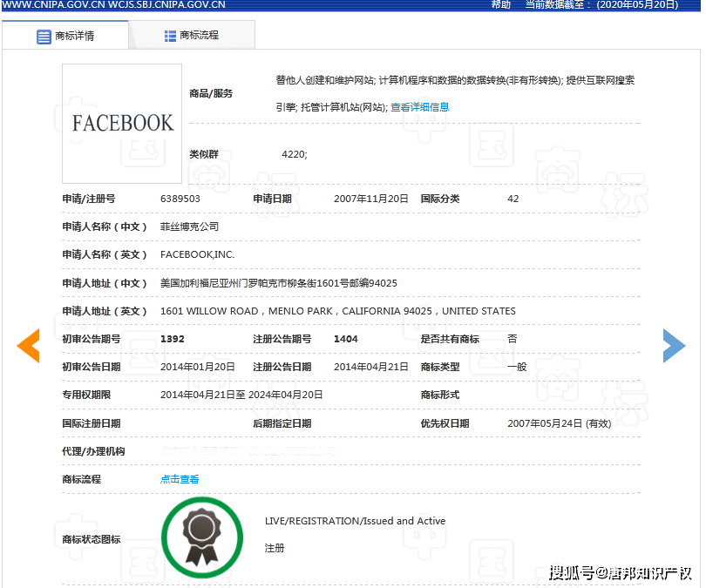
Task: Click the 1601 WILLOW ROAD address text
Action: [337, 311]
